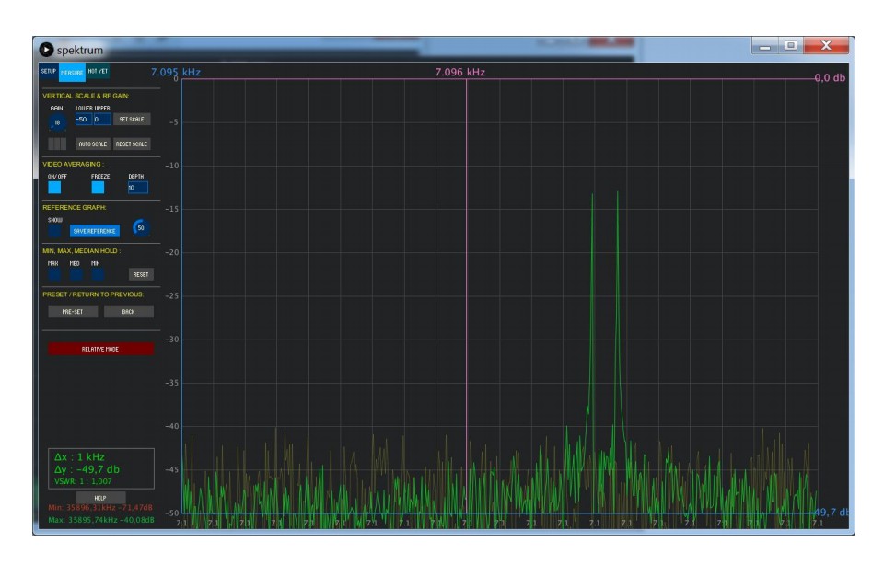The height and width of the screenshot is (588, 884).
Task: Click the AUTO SCALE button
Action: (92, 144)
